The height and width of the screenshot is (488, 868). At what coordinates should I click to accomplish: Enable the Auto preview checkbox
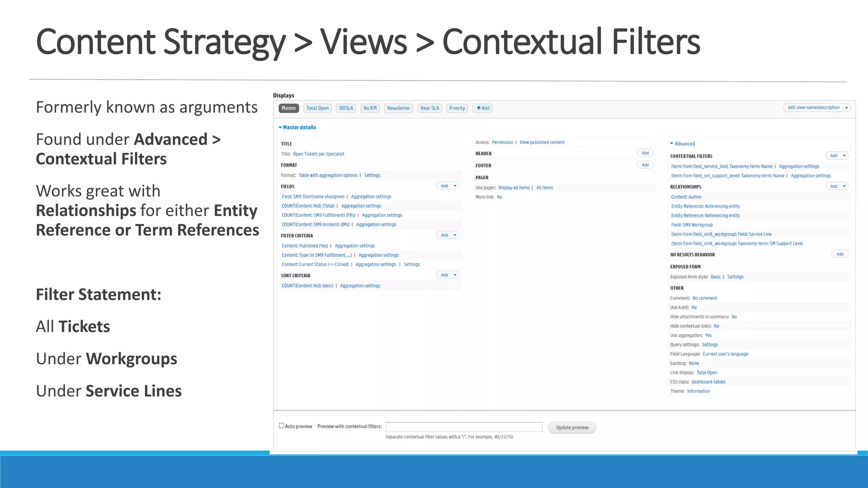pyautogui.click(x=281, y=426)
